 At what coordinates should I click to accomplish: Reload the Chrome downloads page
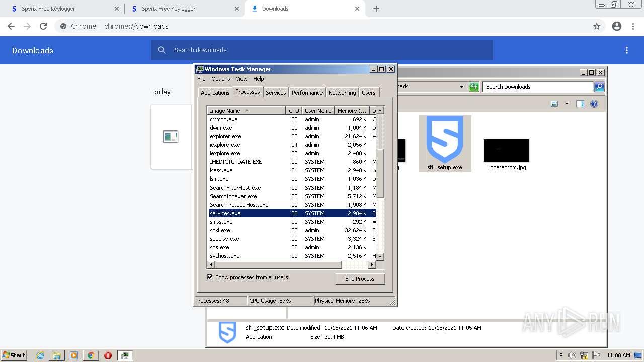pos(43,26)
